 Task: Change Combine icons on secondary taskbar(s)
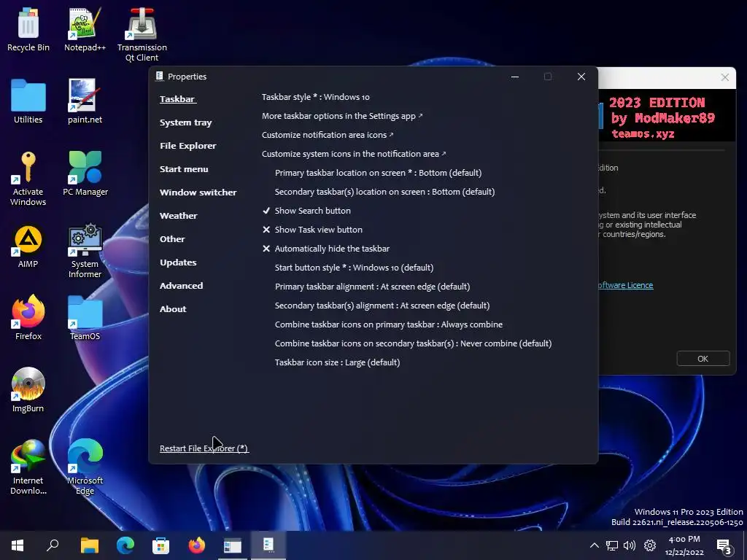413,344
